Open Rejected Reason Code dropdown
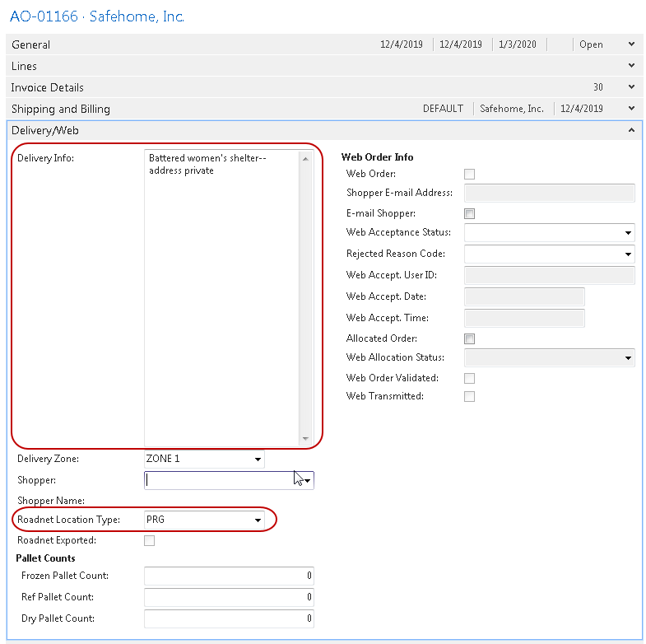 pos(628,254)
